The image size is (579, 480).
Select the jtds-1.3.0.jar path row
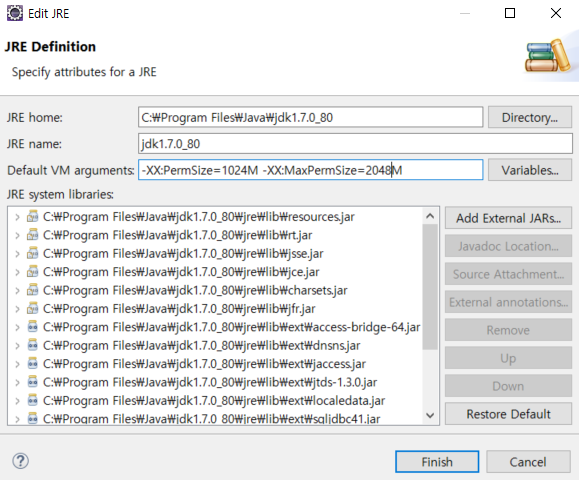[210, 382]
